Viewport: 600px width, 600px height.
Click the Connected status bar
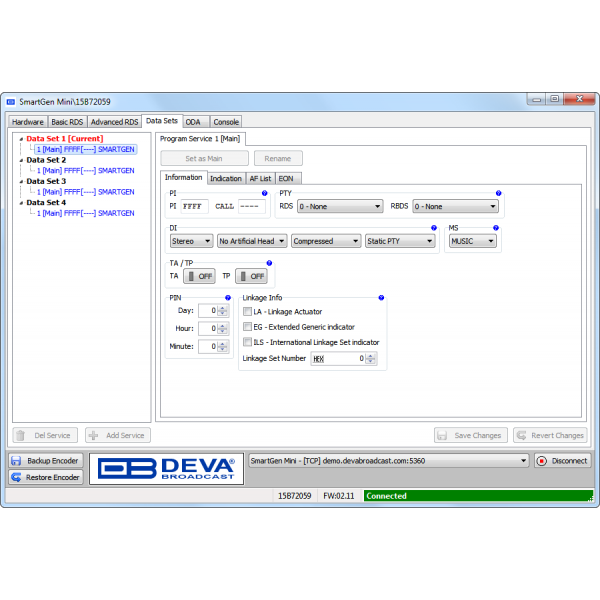coord(478,496)
